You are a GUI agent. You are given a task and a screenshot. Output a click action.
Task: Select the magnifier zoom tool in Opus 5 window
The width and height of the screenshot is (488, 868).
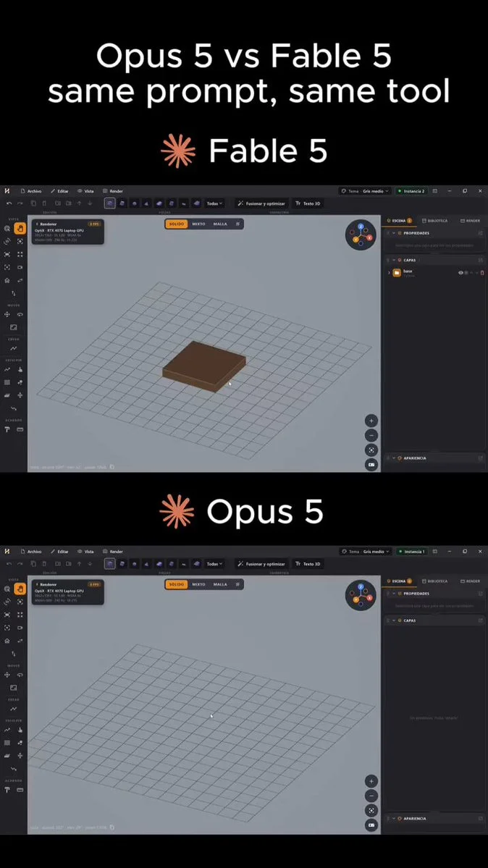(x=7, y=589)
